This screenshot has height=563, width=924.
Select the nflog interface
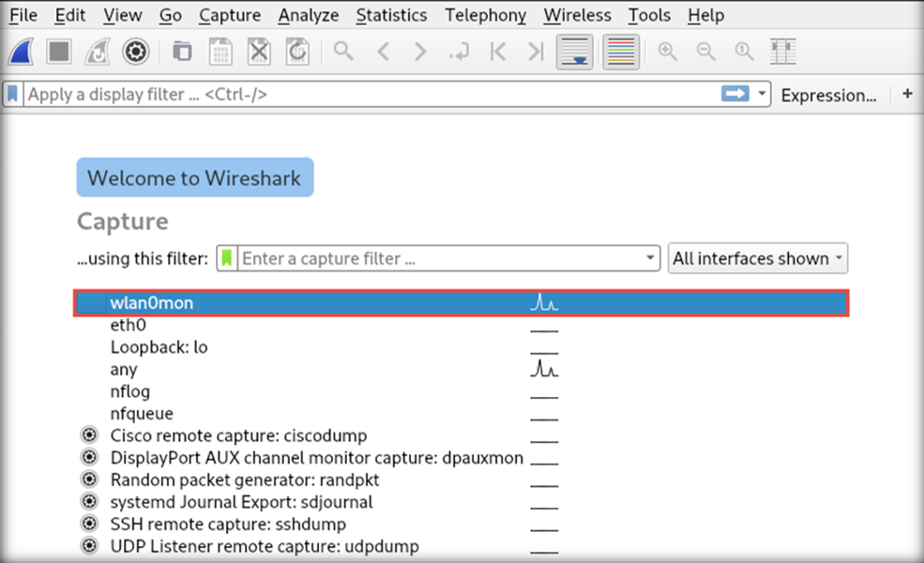[x=462, y=391]
